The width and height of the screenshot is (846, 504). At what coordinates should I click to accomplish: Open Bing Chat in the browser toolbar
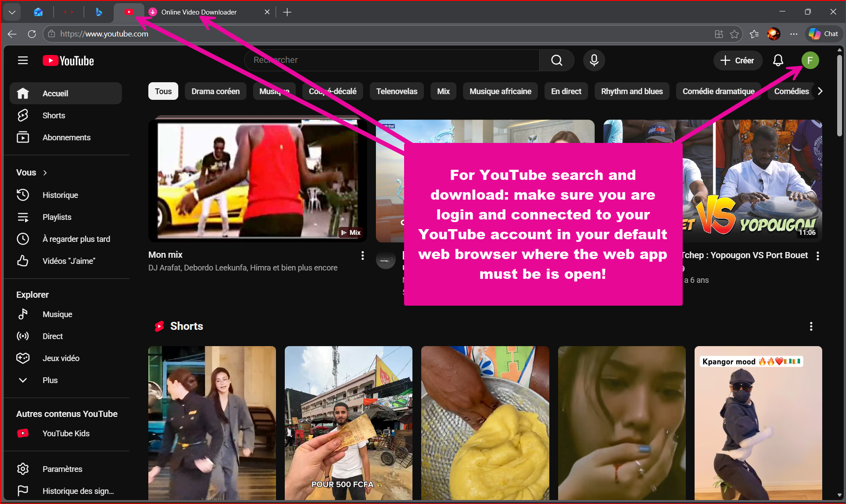pos(823,34)
